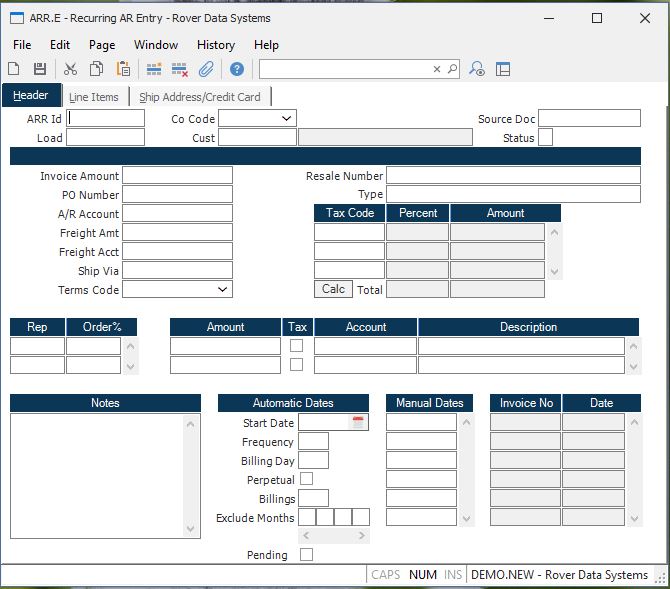Click the Save floppy disk icon
Viewport: 670px width, 589px height.
pos(40,69)
